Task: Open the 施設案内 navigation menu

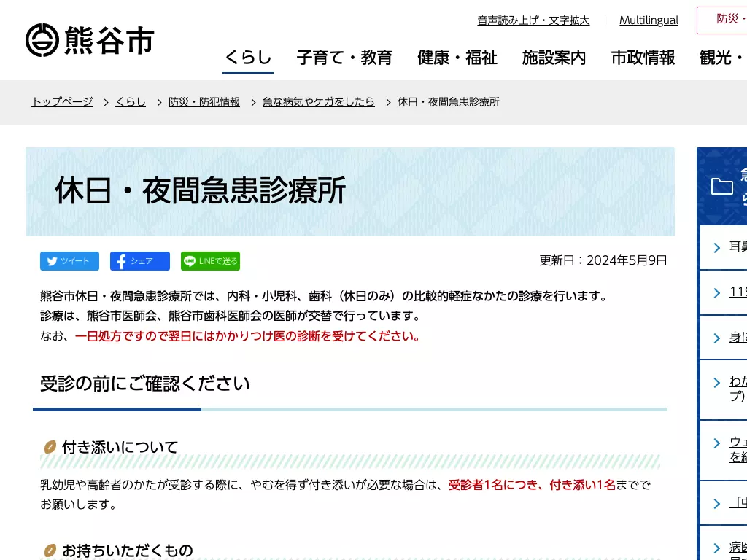Action: 554,58
